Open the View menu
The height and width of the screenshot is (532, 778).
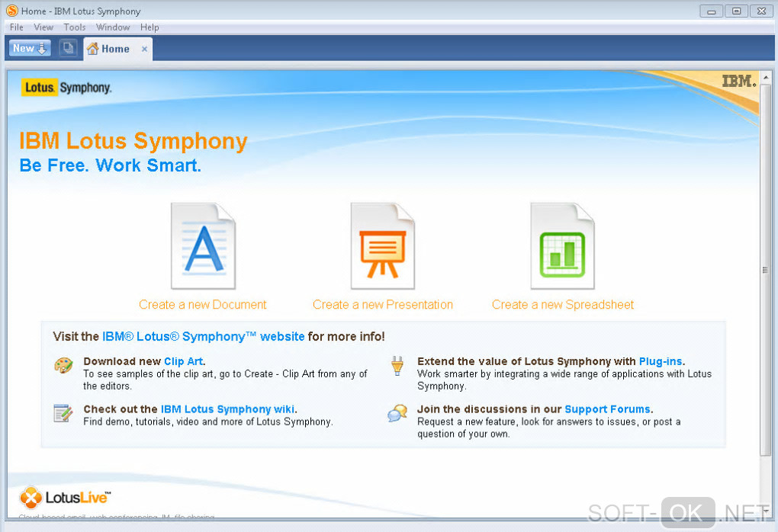pos(43,27)
